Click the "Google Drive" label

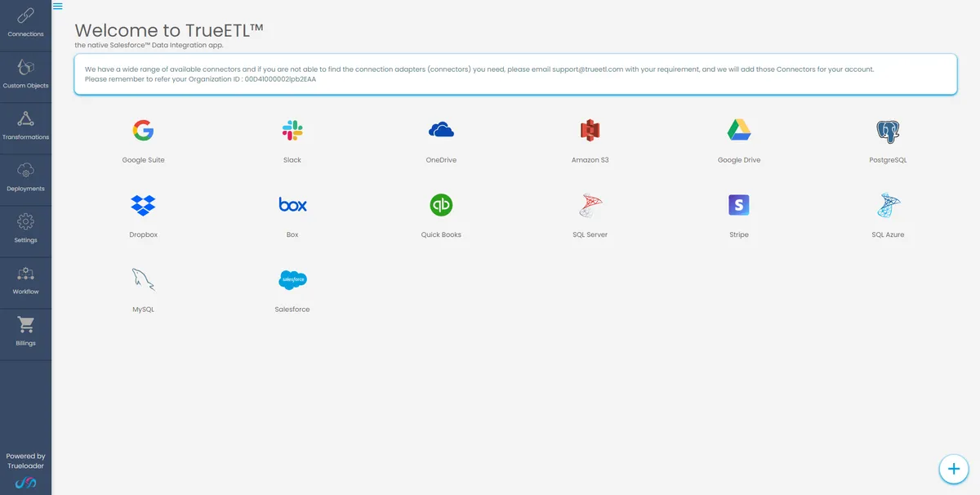(x=739, y=160)
